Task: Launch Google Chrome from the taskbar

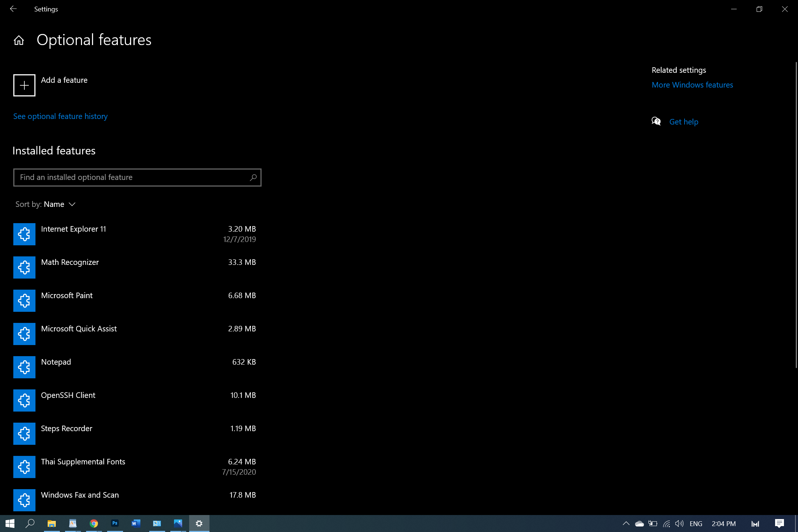Action: [x=94, y=524]
